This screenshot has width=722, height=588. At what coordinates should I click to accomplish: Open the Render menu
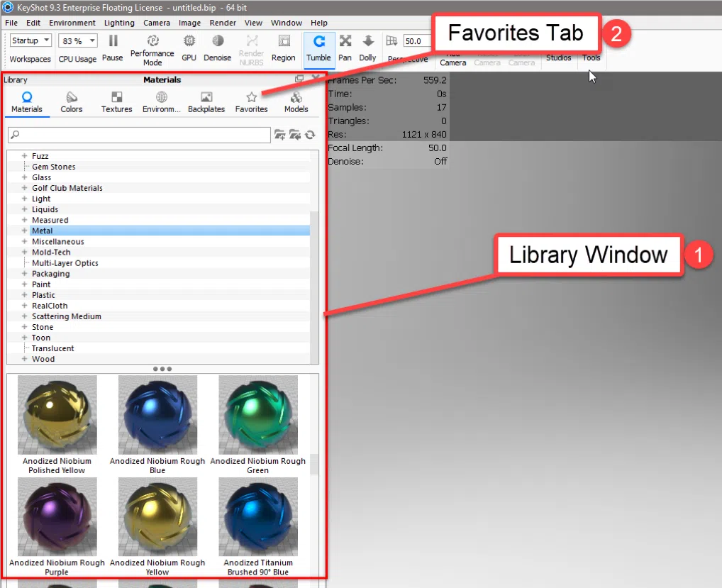[223, 23]
